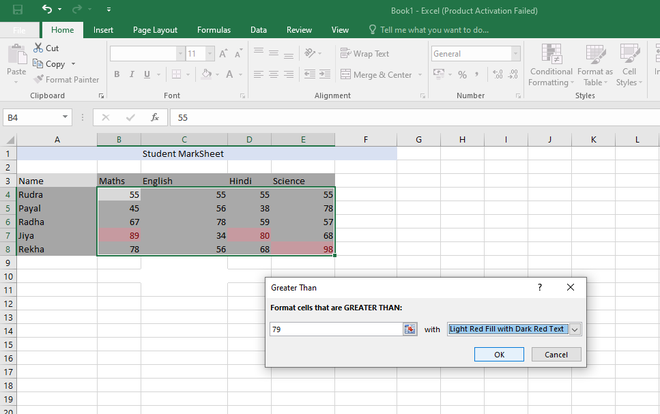Image resolution: width=660 pixels, height=414 pixels.
Task: Click the value field containing 79
Action: pos(335,328)
